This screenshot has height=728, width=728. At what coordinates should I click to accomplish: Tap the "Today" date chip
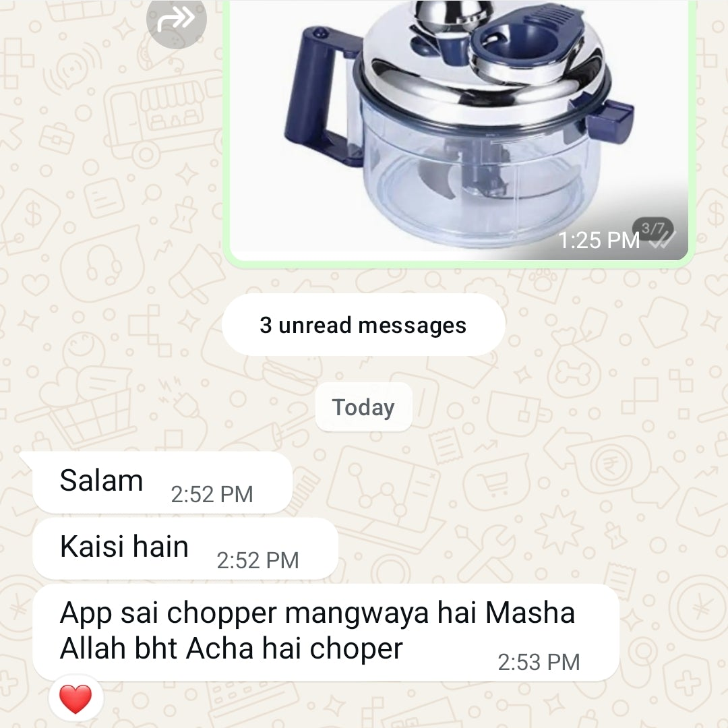363,407
